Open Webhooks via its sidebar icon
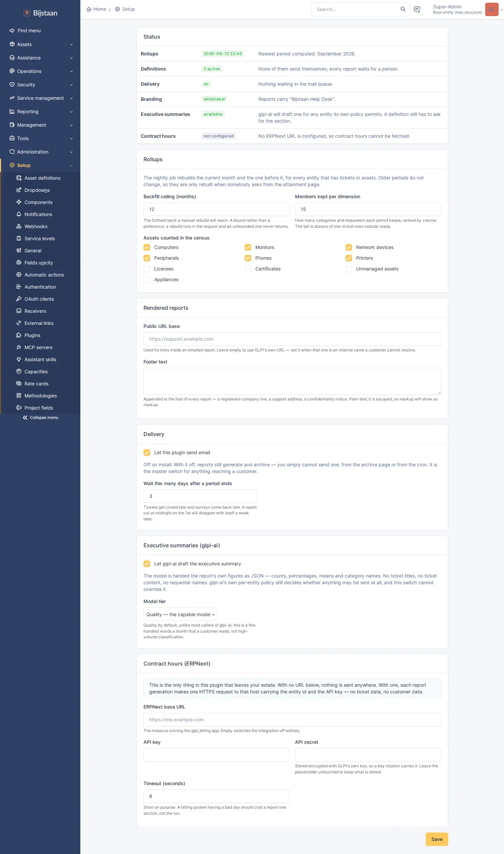Image resolution: width=504 pixels, height=854 pixels. pos(19,226)
